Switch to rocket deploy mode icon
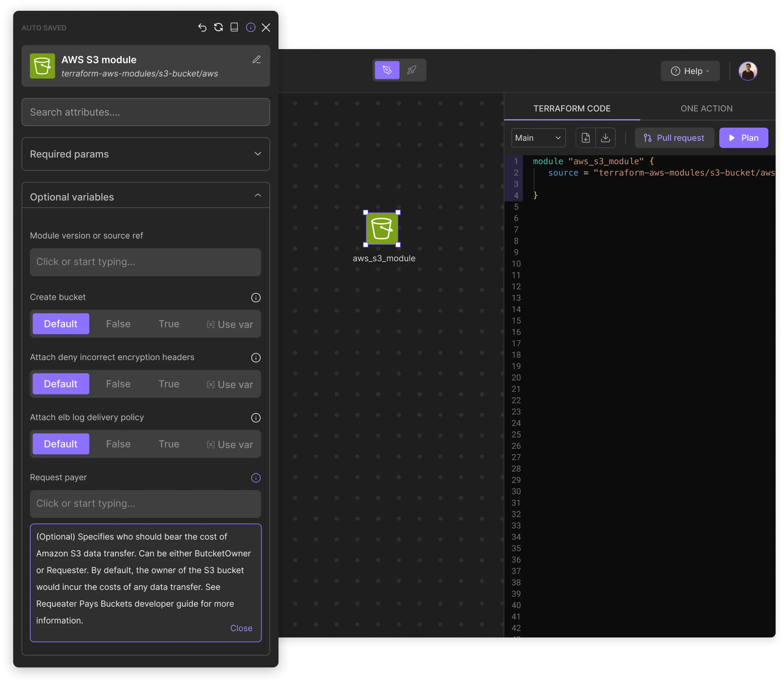Screen dimensions: 784x683 click(x=412, y=70)
